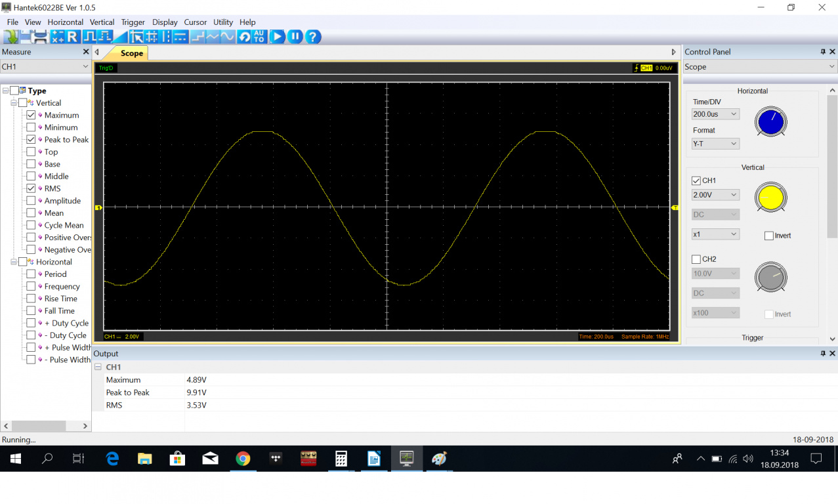This screenshot has height=504, width=838.
Task: Open Paint from the taskbar
Action: coord(439,459)
